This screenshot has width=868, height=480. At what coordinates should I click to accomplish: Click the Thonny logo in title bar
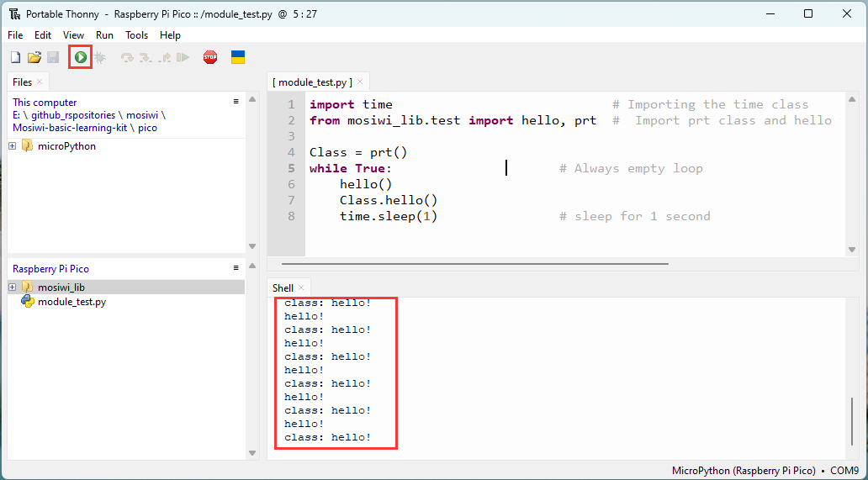pyautogui.click(x=15, y=13)
